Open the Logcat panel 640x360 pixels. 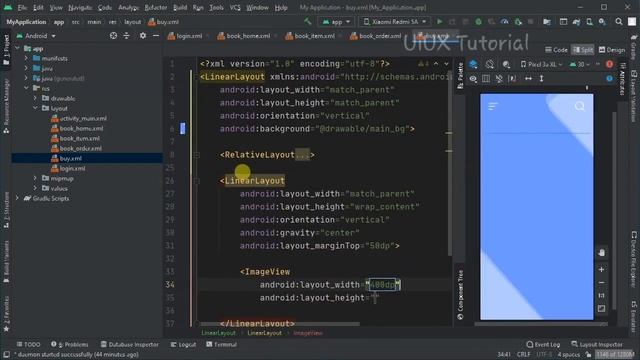pyautogui.click(x=183, y=344)
